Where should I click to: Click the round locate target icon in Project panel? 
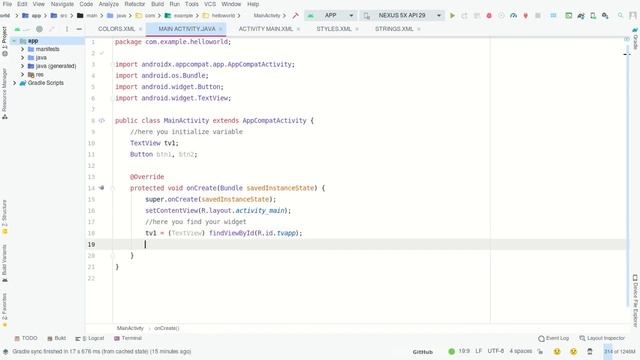coord(39,29)
